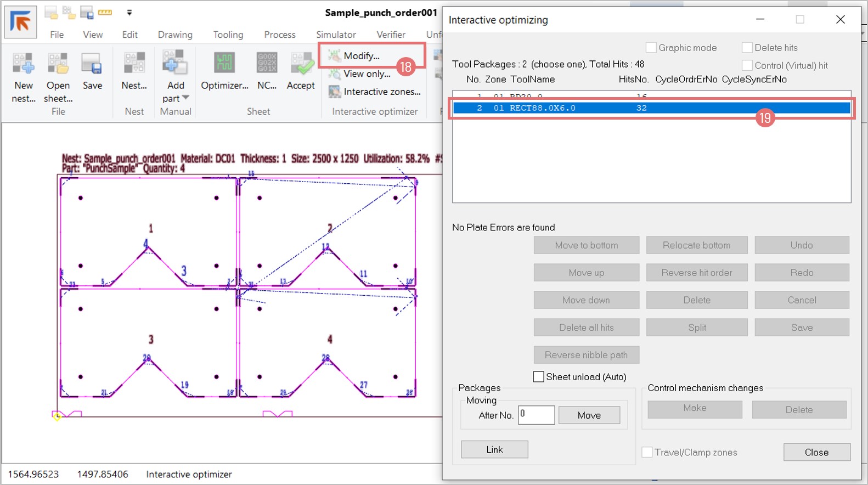Expand the Add part dropdown arrow
The image size is (868, 485).
point(185,98)
